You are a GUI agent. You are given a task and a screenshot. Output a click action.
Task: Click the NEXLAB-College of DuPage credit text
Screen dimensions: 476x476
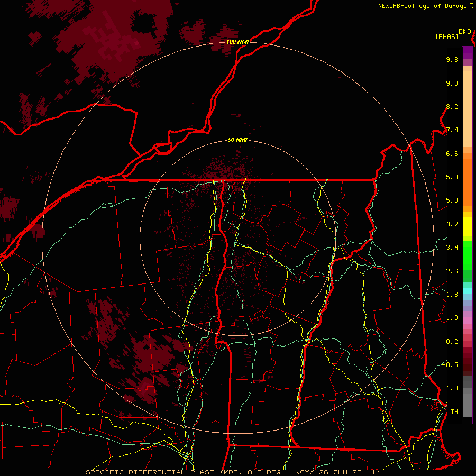coord(422,6)
